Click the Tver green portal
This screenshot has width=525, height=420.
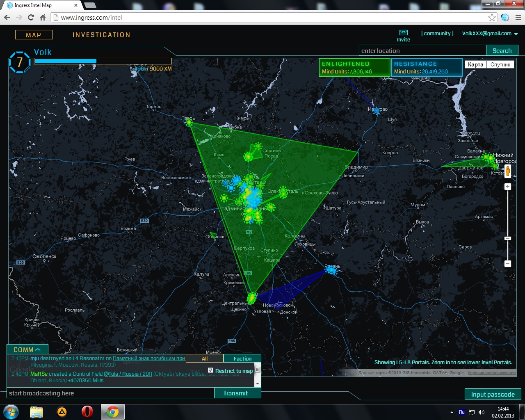pyautogui.click(x=189, y=123)
